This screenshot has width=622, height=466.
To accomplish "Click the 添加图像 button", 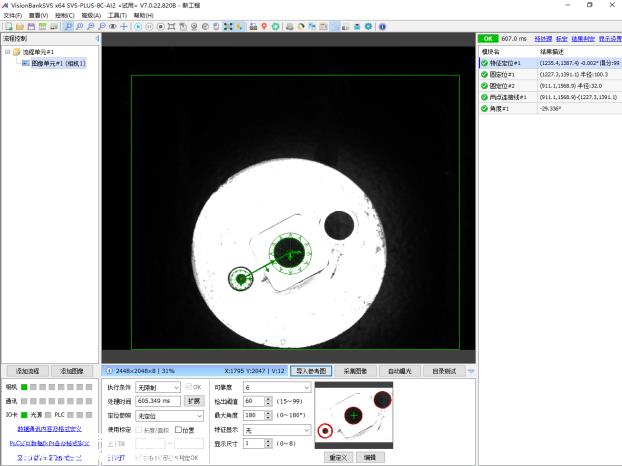I will (72, 371).
